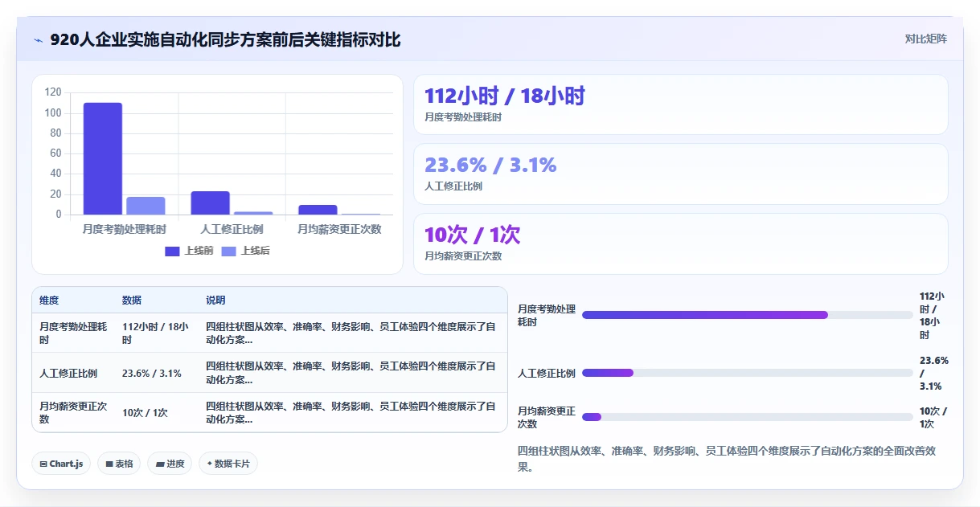Click the 112小时 / 18小时 table cell
The height and width of the screenshot is (507, 980).
157,333
